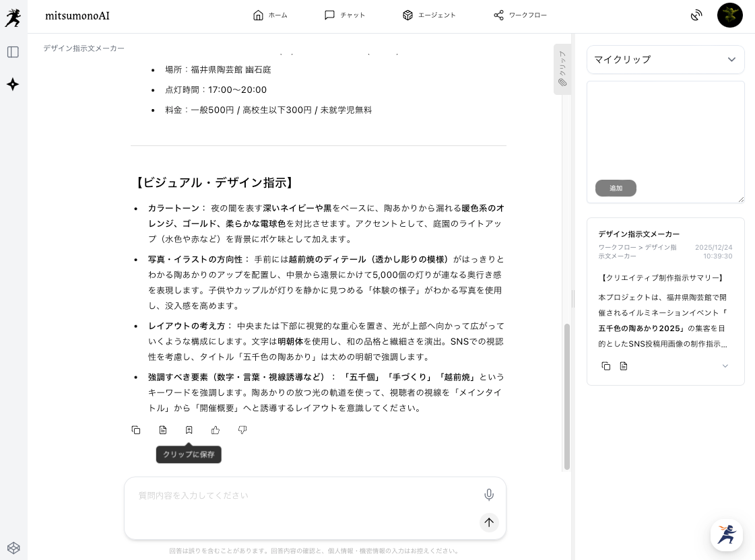Click the copy icon below the response
Image resolution: width=755 pixels, height=560 pixels.
(136, 430)
